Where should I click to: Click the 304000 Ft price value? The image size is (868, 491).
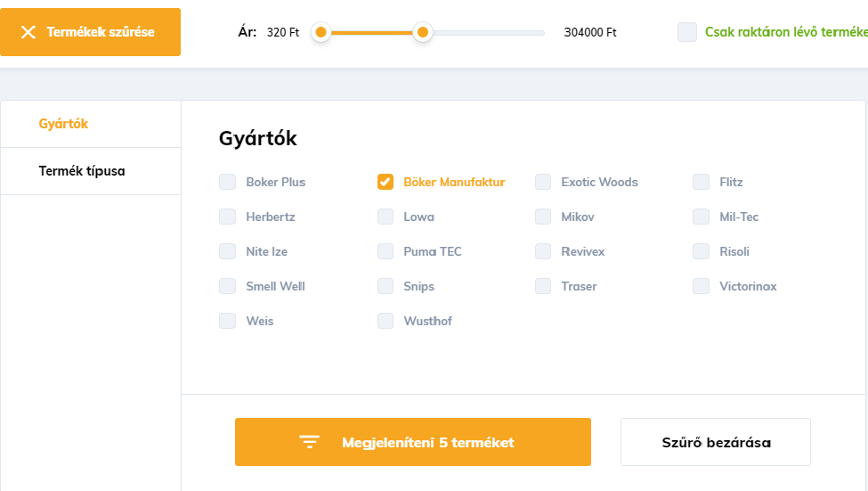pyautogui.click(x=590, y=33)
